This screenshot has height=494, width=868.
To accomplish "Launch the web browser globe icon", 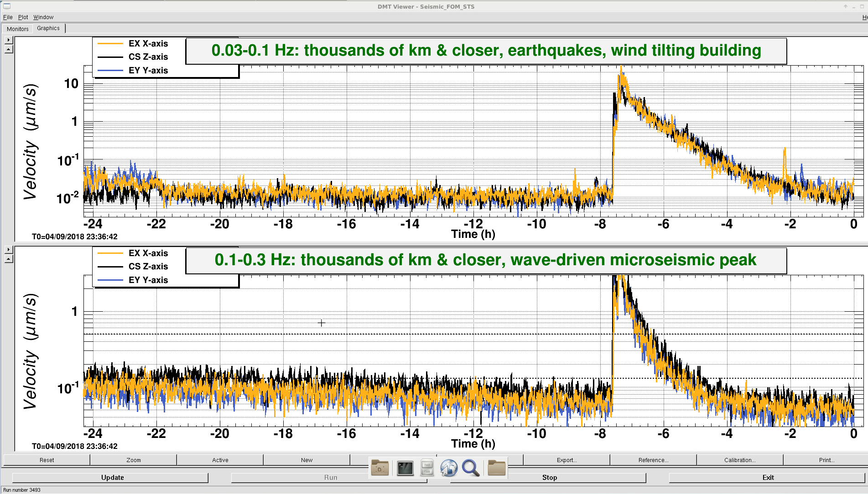I will (449, 468).
